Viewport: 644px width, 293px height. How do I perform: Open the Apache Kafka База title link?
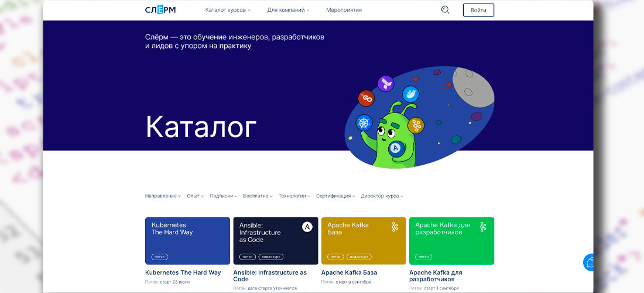(x=349, y=272)
